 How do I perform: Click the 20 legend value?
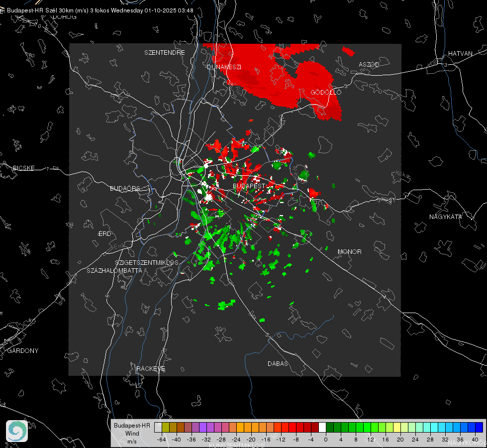(x=400, y=440)
